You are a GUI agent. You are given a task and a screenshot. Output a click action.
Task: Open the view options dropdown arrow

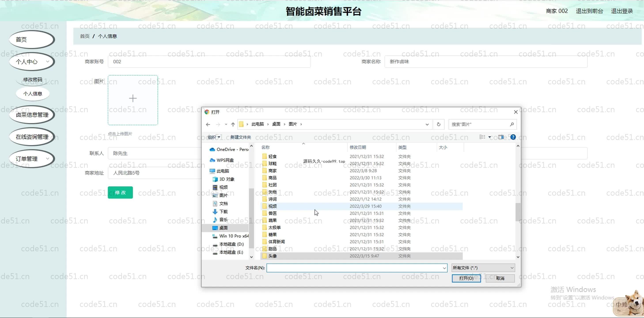click(x=490, y=137)
